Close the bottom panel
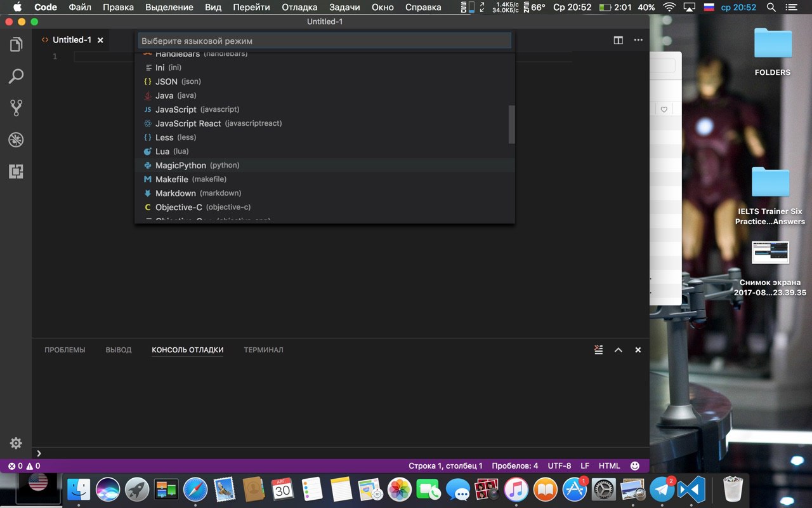This screenshot has width=812, height=508. [638, 350]
